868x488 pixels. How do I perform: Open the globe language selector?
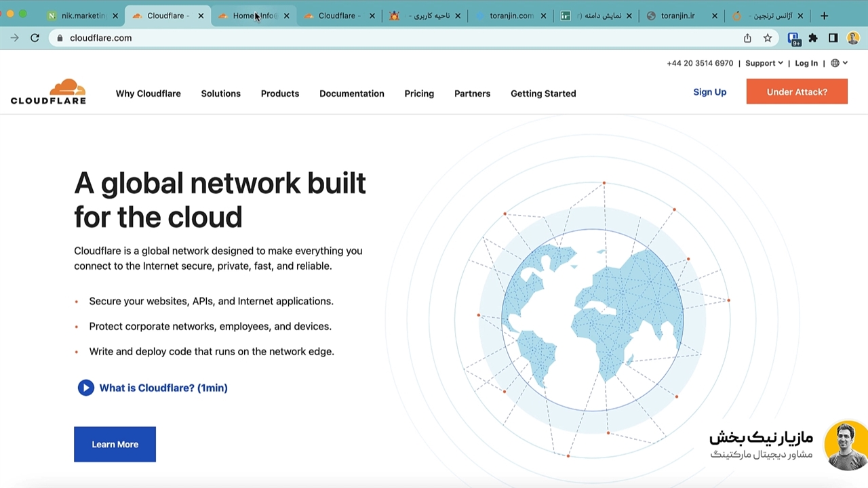point(839,63)
